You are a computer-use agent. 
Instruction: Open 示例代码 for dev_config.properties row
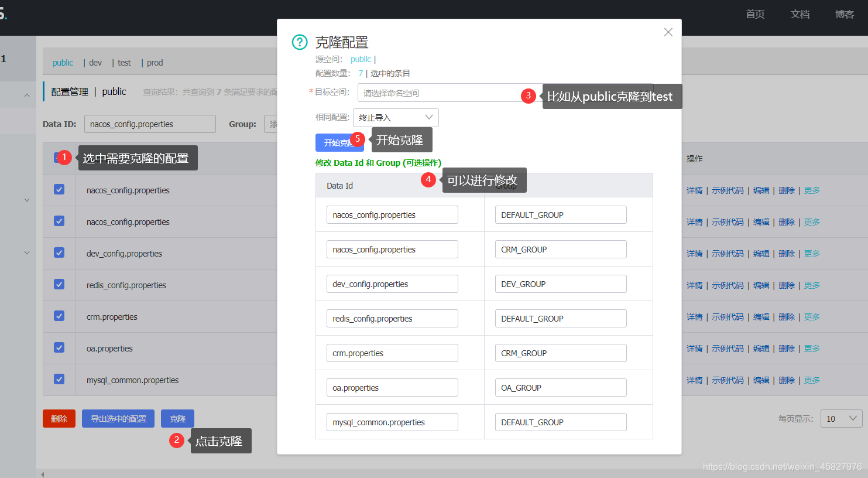pos(728,254)
